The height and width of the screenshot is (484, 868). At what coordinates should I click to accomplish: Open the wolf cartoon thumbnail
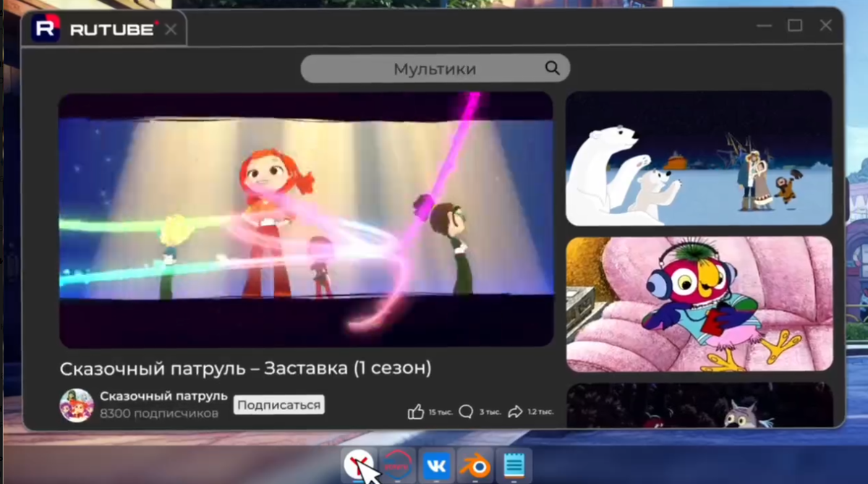(x=699, y=405)
